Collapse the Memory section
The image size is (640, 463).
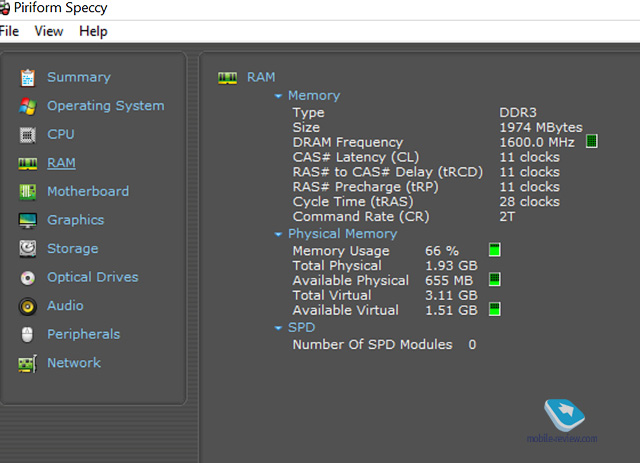(278, 96)
